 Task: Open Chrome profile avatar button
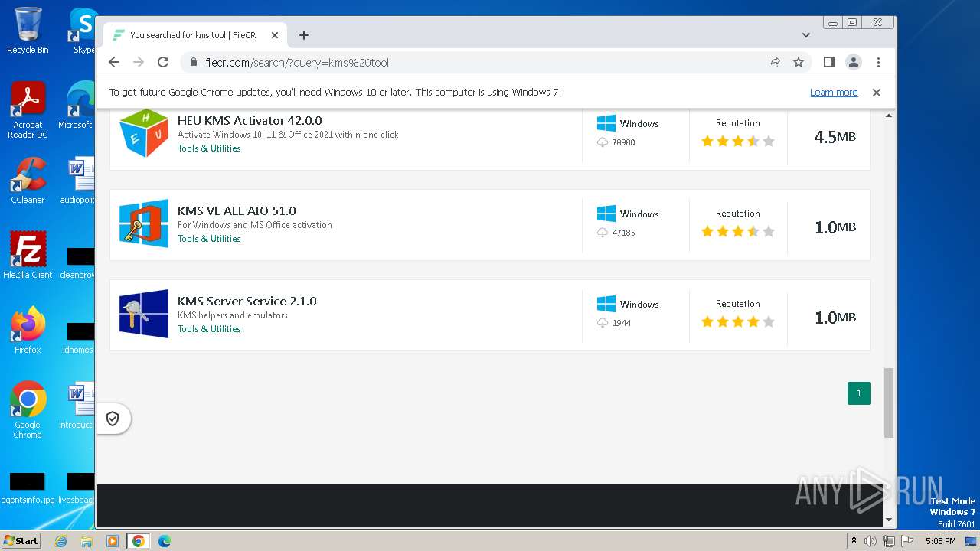854,62
